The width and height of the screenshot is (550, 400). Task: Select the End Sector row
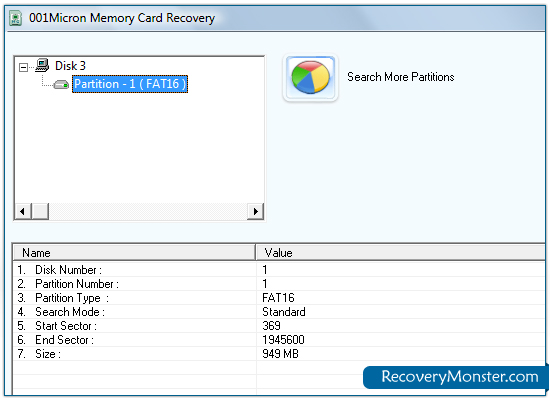pyautogui.click(x=279, y=340)
